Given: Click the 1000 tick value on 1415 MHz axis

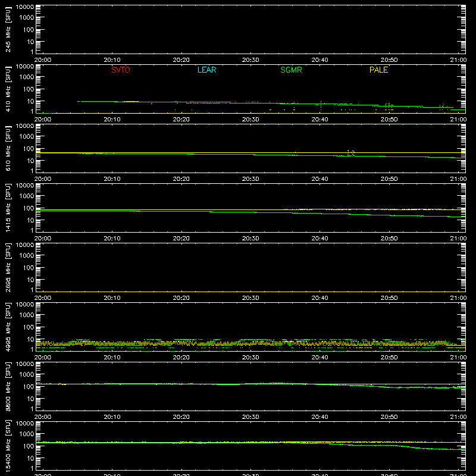Looking at the screenshot, I should 27,196.
